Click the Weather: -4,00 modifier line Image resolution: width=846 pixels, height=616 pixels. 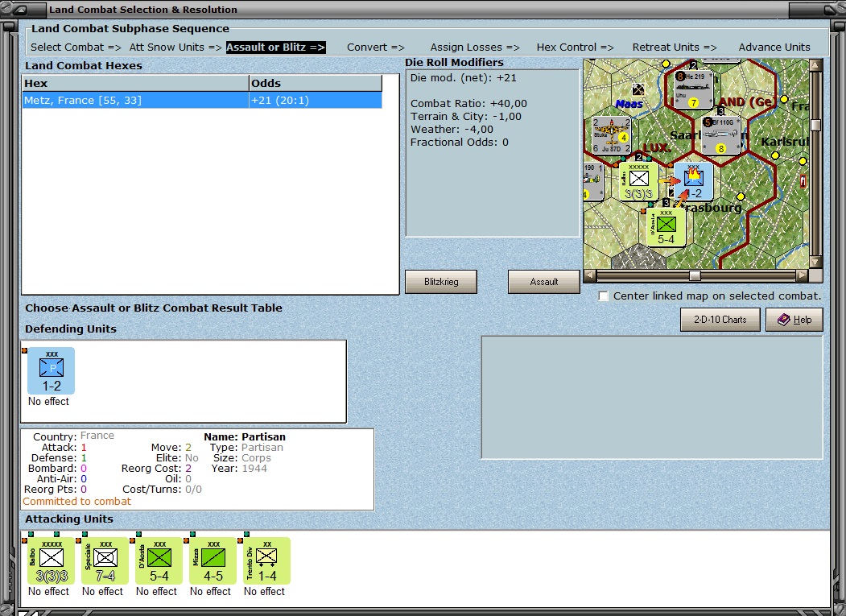[452, 130]
